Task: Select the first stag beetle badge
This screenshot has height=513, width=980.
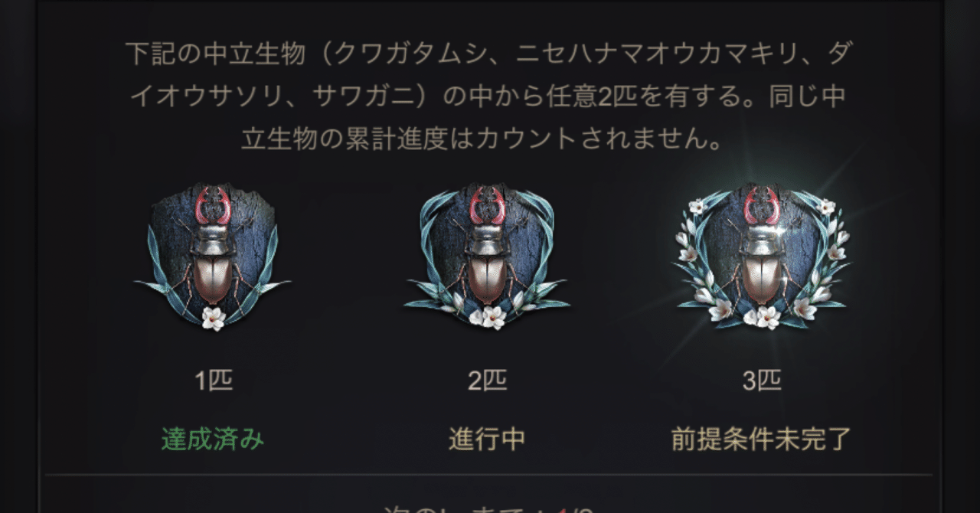Action: 212,256
